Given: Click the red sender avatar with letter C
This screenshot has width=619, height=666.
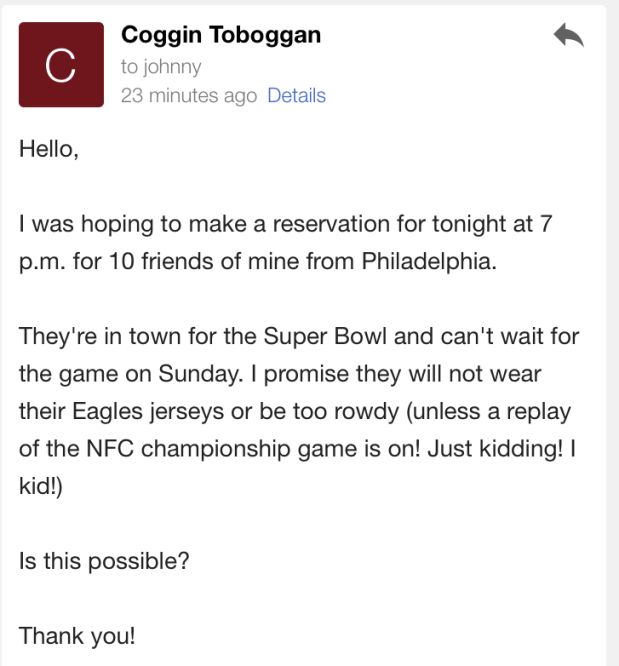Looking at the screenshot, I should 61,65.
